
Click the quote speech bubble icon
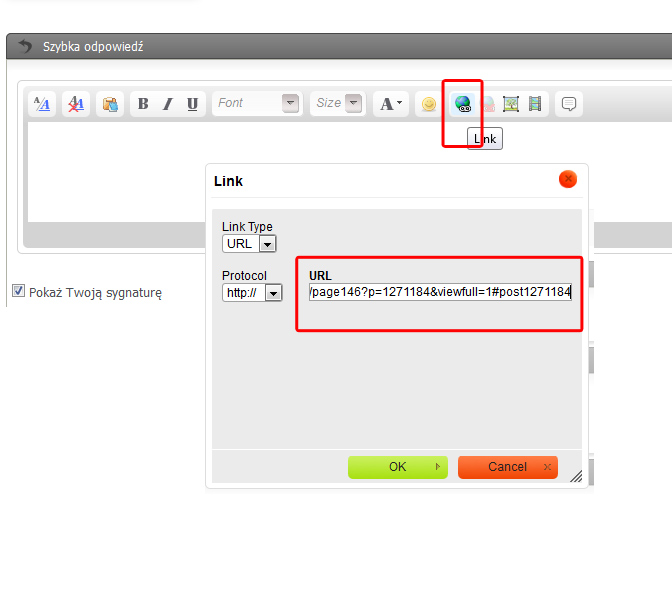pos(569,104)
